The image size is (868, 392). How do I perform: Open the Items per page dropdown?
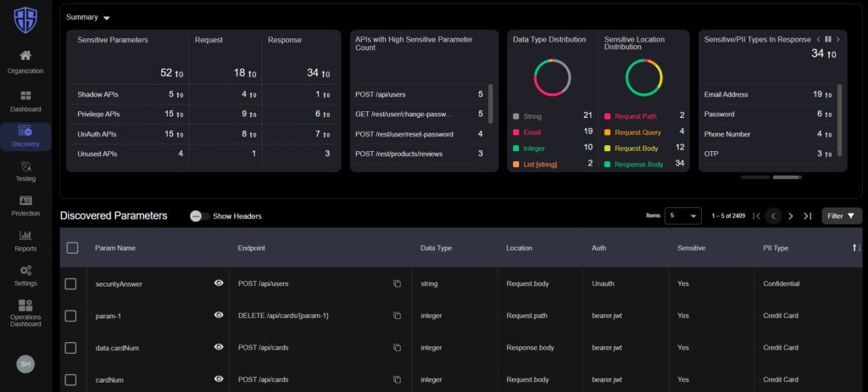click(x=683, y=216)
